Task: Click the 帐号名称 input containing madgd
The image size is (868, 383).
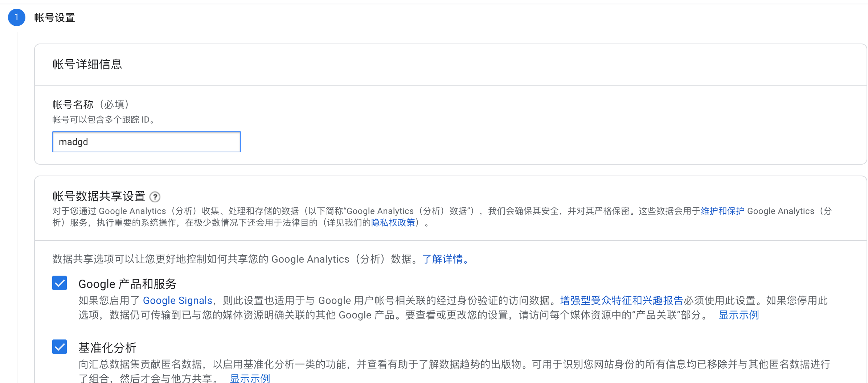Action: 146,142
